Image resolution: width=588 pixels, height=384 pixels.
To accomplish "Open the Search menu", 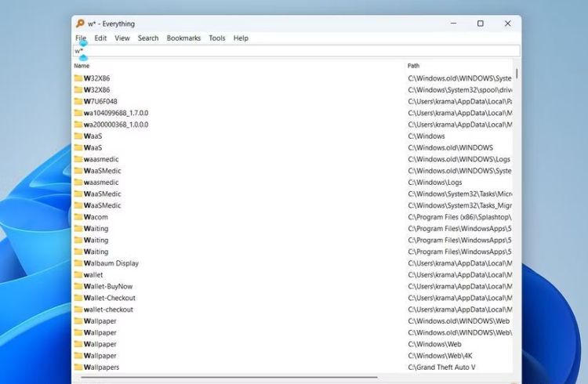I will pyautogui.click(x=148, y=38).
